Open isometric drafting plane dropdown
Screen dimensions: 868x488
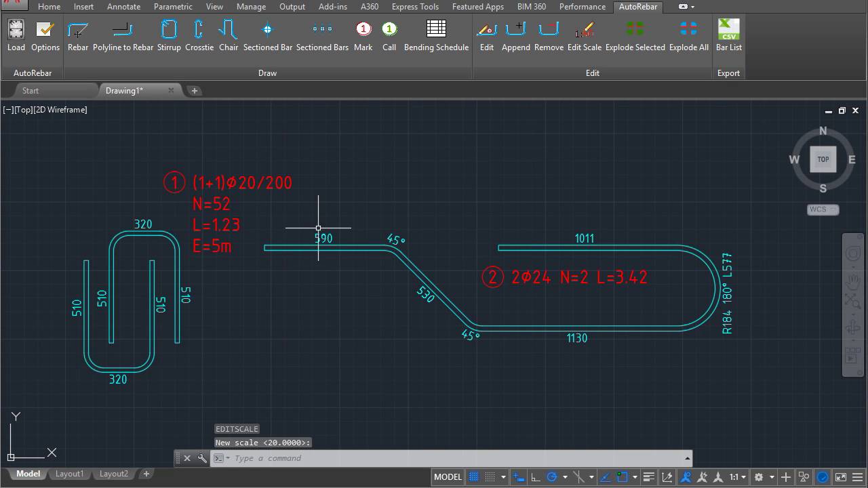(591, 477)
